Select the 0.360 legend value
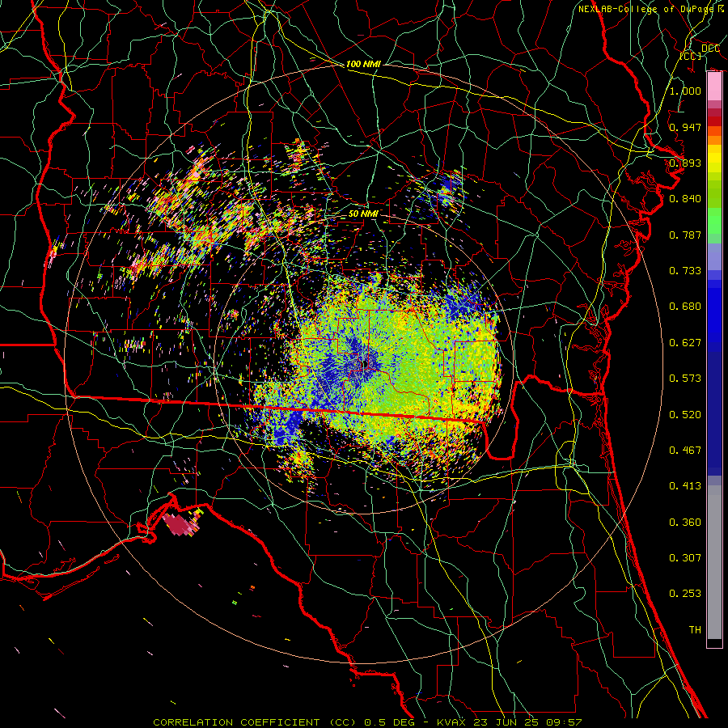This screenshot has width=728, height=728. (x=685, y=523)
